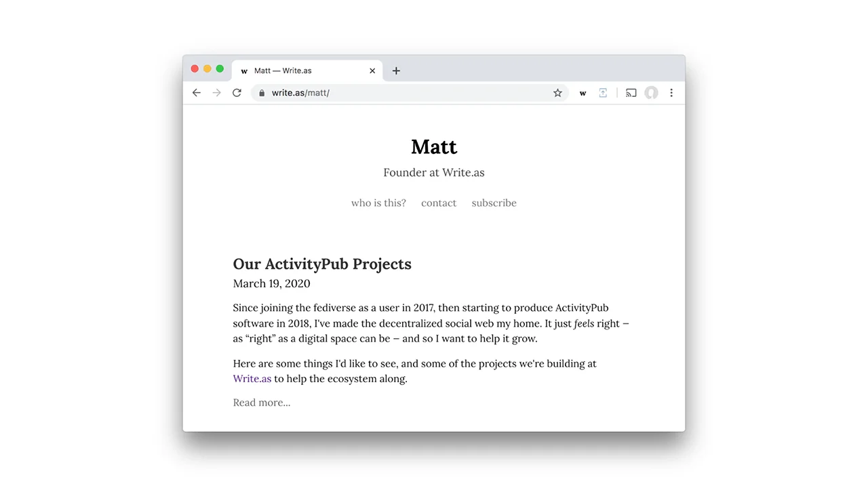The height and width of the screenshot is (488, 868).
Task: Open a new tab with plus button
Action: point(396,70)
